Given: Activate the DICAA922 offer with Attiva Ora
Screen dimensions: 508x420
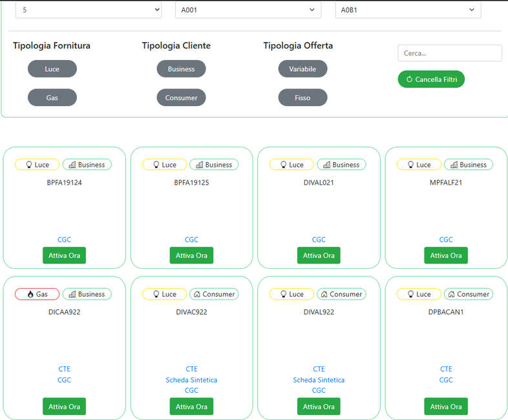Looking at the screenshot, I should pos(64,406).
